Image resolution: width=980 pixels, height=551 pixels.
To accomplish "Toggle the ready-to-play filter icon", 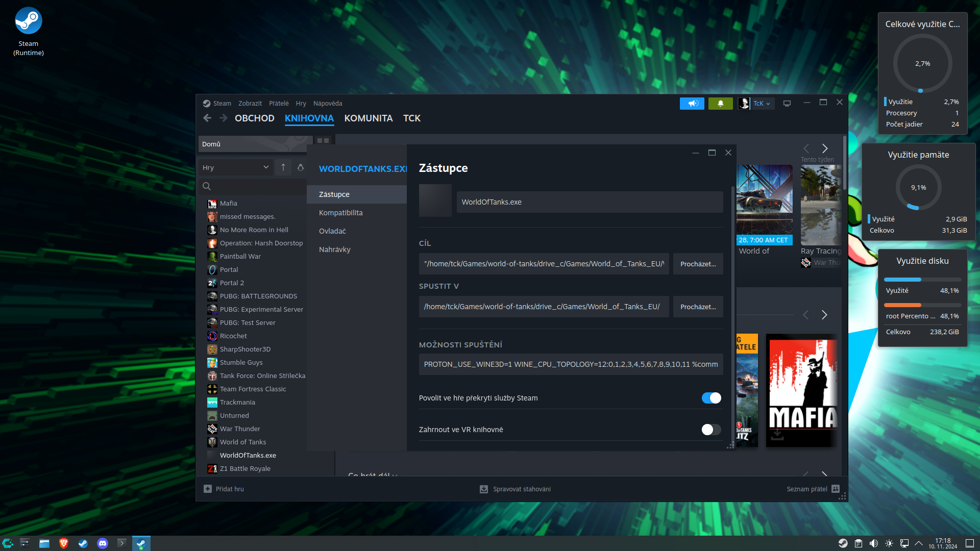I will click(x=301, y=167).
